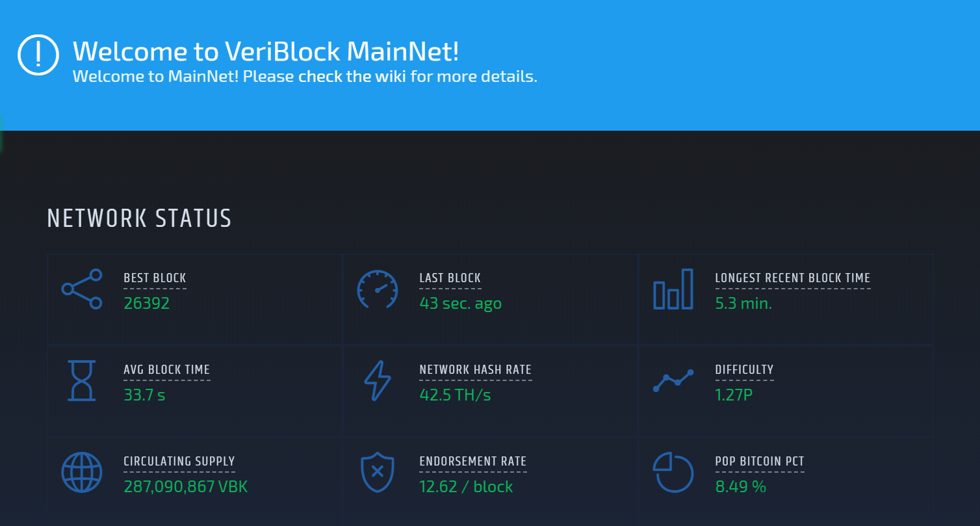Click the bar chart icon for Longest Recent Block Time
This screenshot has height=526, width=980.
coord(673,289)
